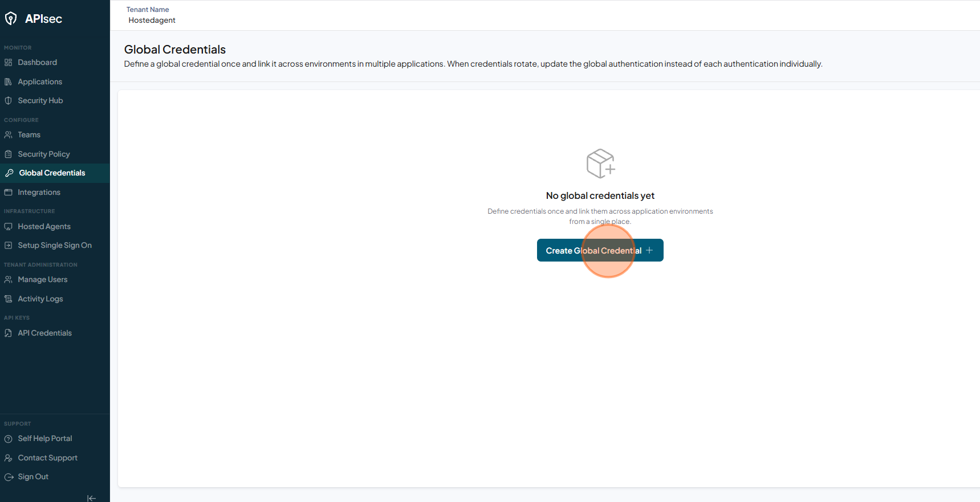Screen dimensions: 980x502
Task: Click the Hosted Agents icon in sidebar
Action: (x=9, y=227)
